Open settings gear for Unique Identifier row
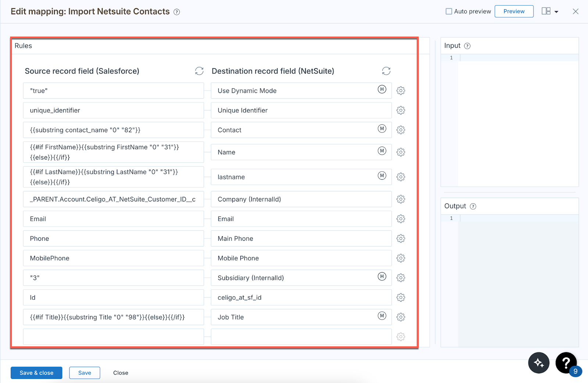588x383 pixels. point(401,110)
